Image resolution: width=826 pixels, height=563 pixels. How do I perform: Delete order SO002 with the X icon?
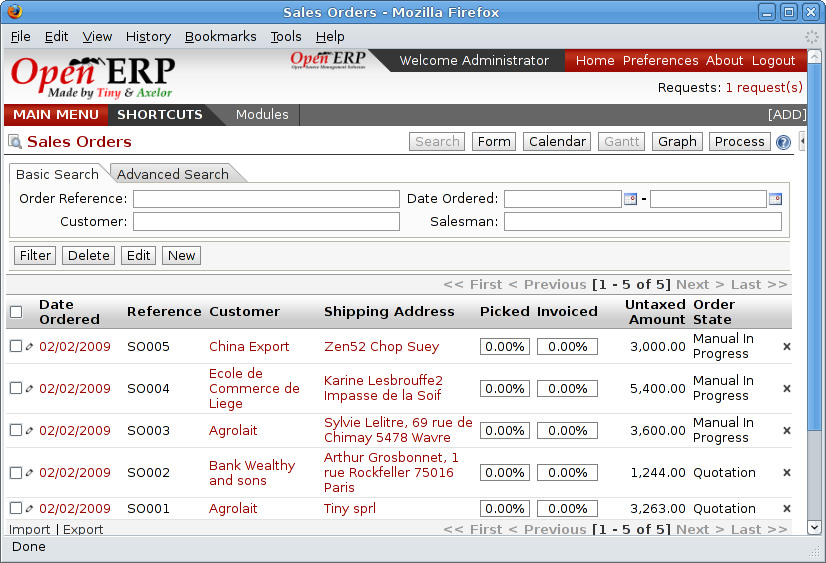[x=786, y=473]
